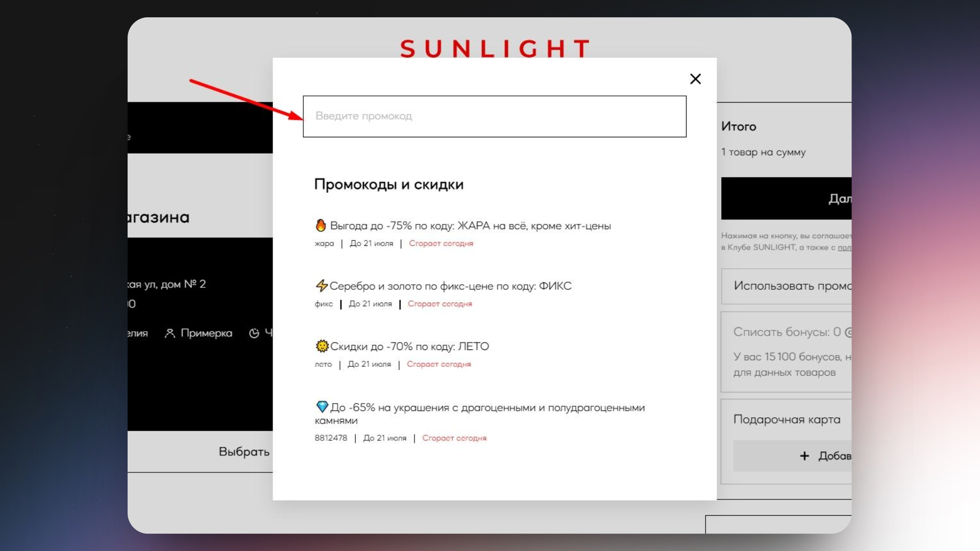
Task: Click the black "Далее" checkout button
Action: pos(787,198)
